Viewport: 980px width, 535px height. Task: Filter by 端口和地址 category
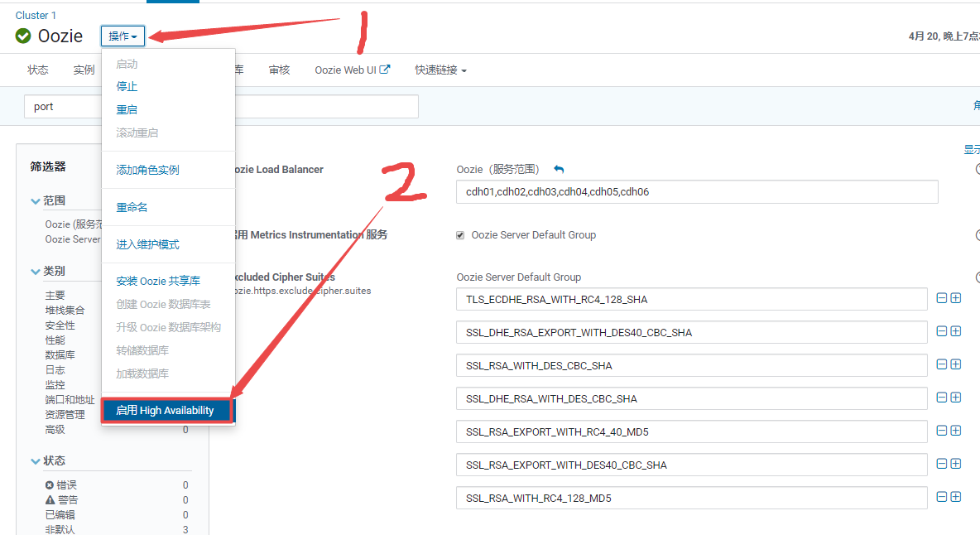(70, 400)
